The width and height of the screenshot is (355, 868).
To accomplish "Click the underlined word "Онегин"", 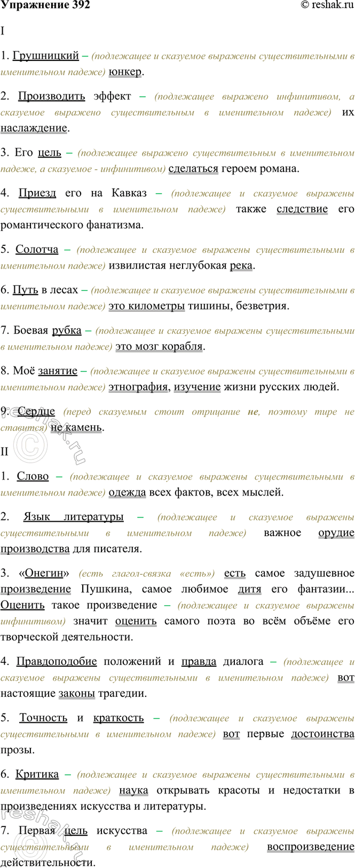I will (x=44, y=574).
